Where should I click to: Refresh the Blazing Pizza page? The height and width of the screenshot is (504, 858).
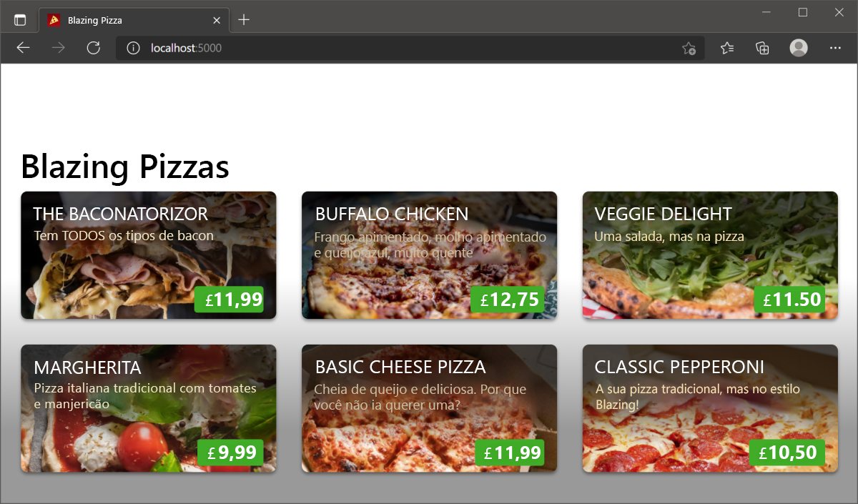coord(93,48)
